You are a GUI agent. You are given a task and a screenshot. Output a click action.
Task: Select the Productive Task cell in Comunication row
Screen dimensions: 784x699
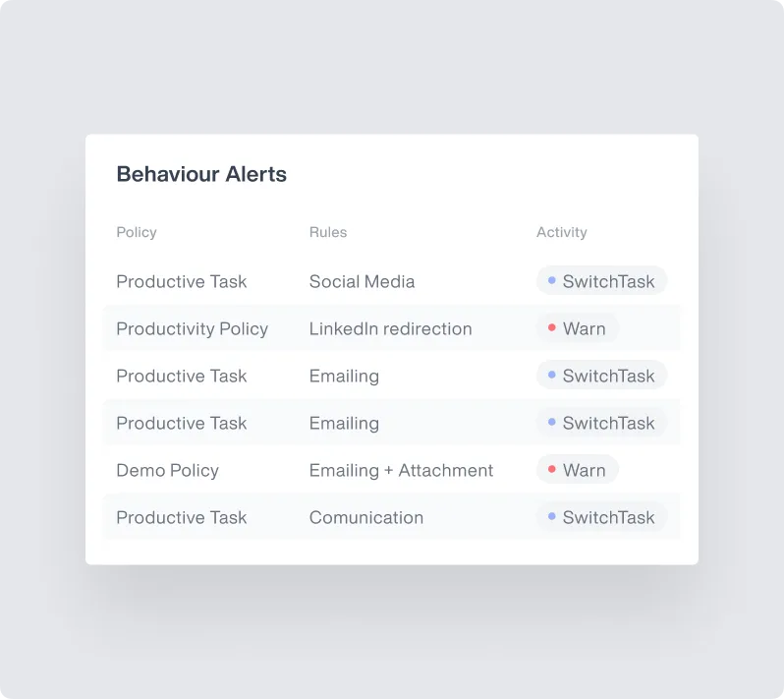click(182, 517)
